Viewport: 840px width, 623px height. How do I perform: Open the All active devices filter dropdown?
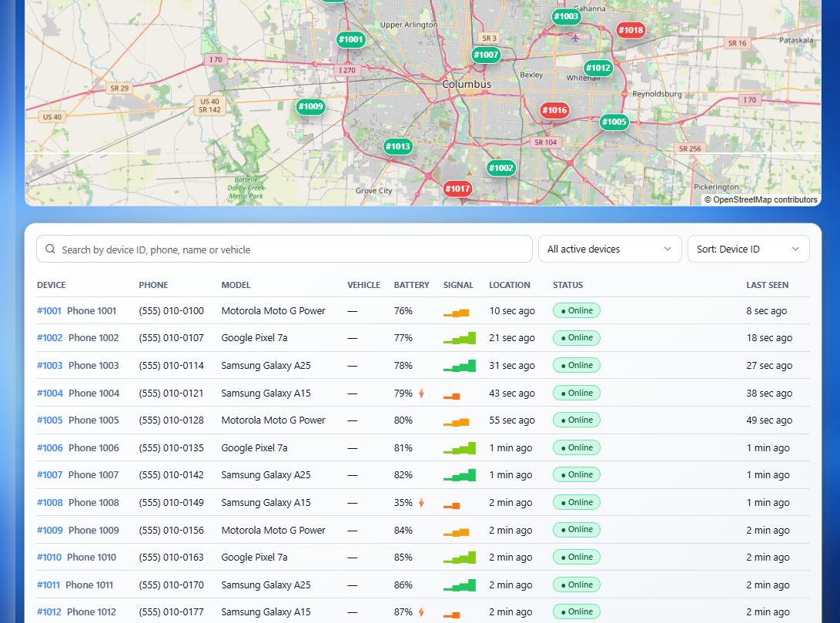pyautogui.click(x=610, y=249)
